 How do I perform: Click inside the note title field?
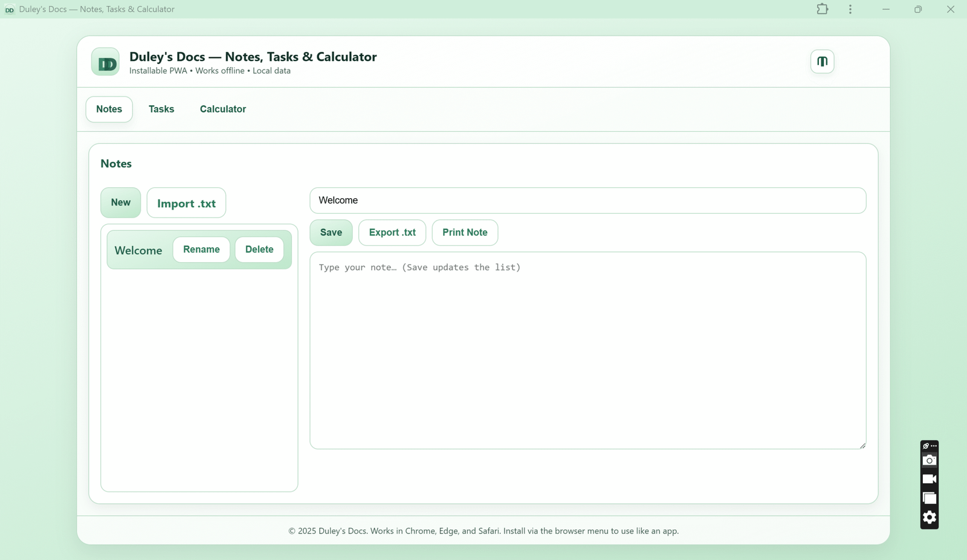(587, 200)
